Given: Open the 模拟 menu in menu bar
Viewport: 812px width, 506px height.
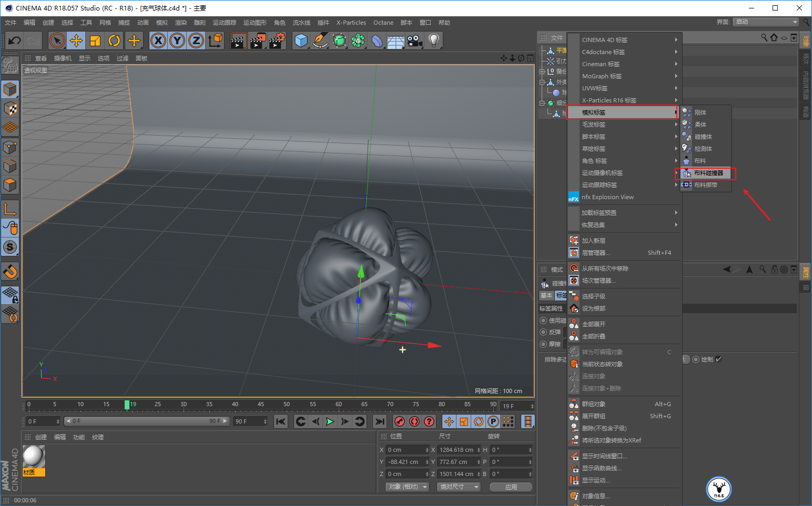Looking at the screenshot, I should point(162,23).
